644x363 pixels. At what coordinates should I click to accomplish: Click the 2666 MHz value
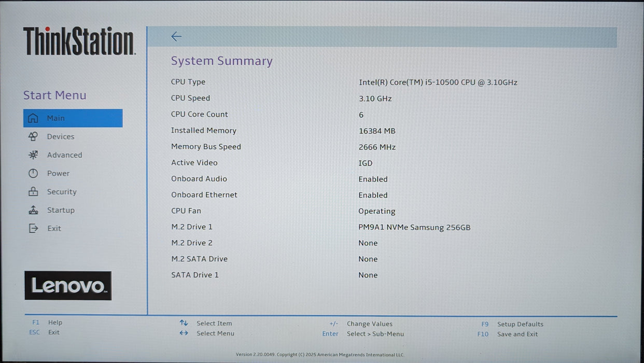377,147
